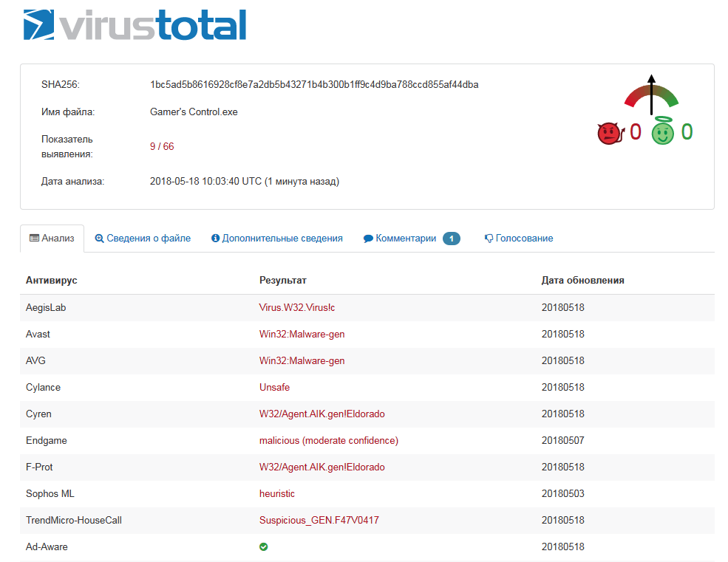Click the green angel harmless vote icon

coord(662,133)
